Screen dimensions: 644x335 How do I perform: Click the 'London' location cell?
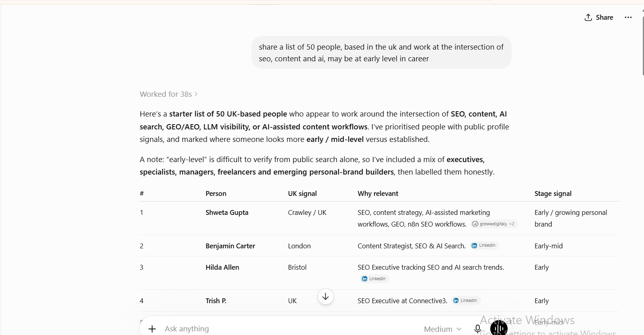pyautogui.click(x=299, y=246)
